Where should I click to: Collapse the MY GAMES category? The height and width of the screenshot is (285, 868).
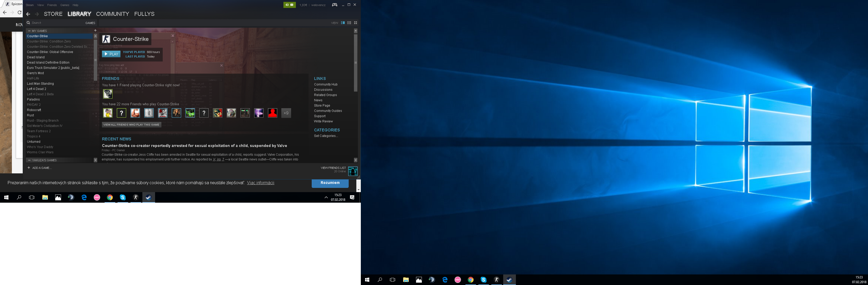click(x=29, y=31)
